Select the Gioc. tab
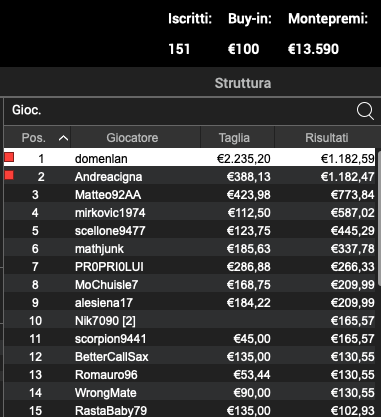Screen dimensions: 381x417 click(x=27, y=110)
